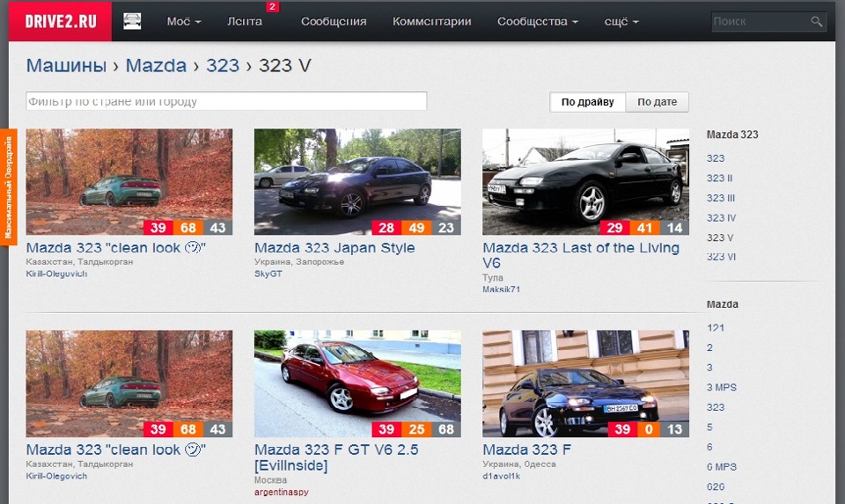The image size is (845, 504).
Task: Open the Лента menu item
Action: tap(245, 21)
